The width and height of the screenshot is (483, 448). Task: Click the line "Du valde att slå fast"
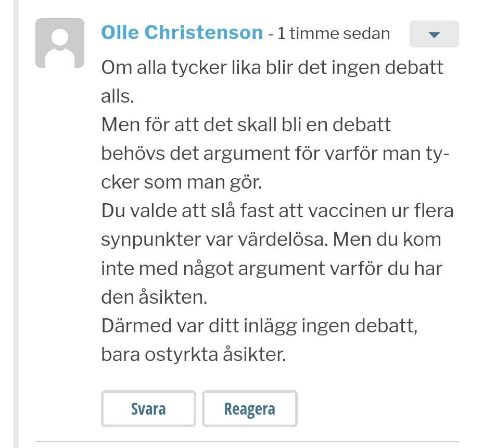[277, 211]
